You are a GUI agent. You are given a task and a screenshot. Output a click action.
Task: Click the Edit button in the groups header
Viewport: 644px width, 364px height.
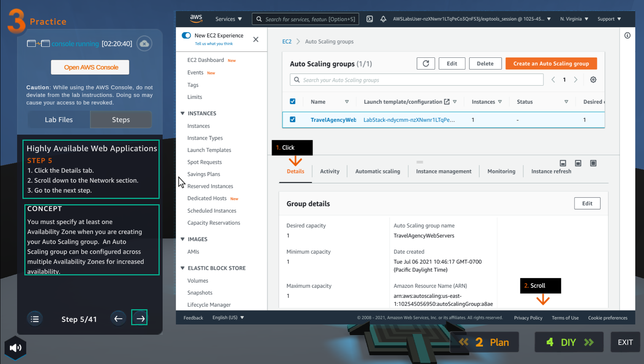click(452, 64)
